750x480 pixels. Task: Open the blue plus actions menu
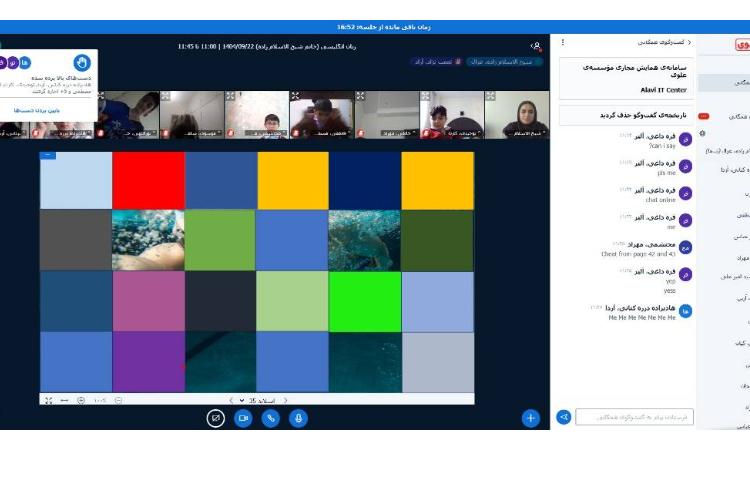coord(531,418)
